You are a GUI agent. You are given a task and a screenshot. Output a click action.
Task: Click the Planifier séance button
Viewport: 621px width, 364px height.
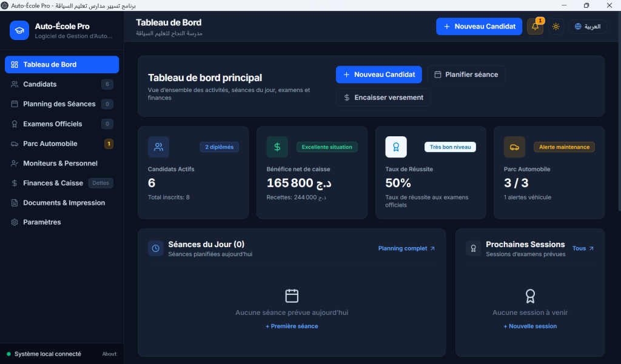pos(466,74)
